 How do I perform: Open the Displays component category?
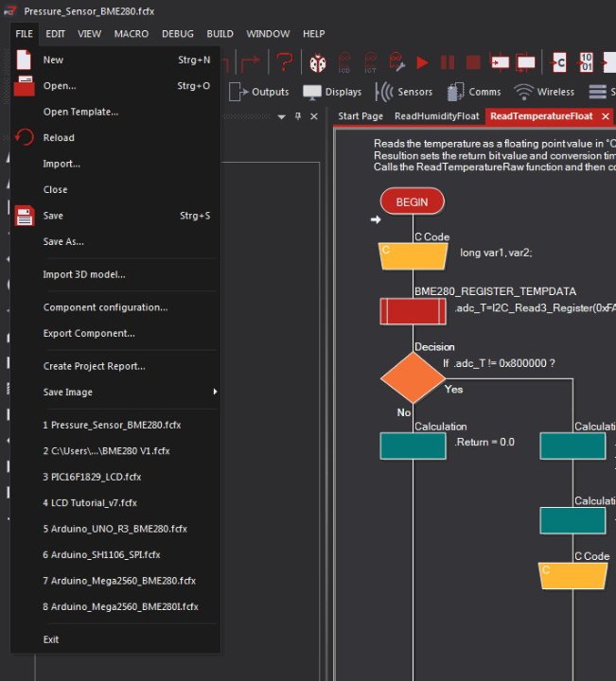click(x=332, y=92)
